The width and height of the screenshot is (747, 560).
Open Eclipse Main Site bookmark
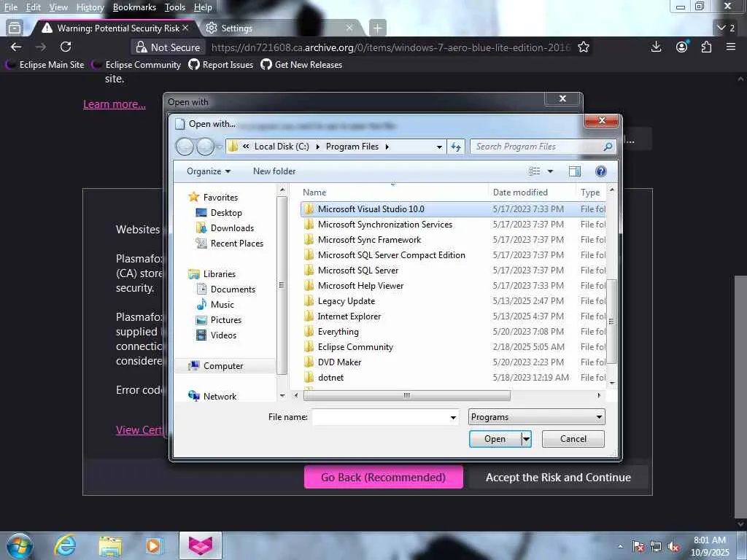pos(44,65)
